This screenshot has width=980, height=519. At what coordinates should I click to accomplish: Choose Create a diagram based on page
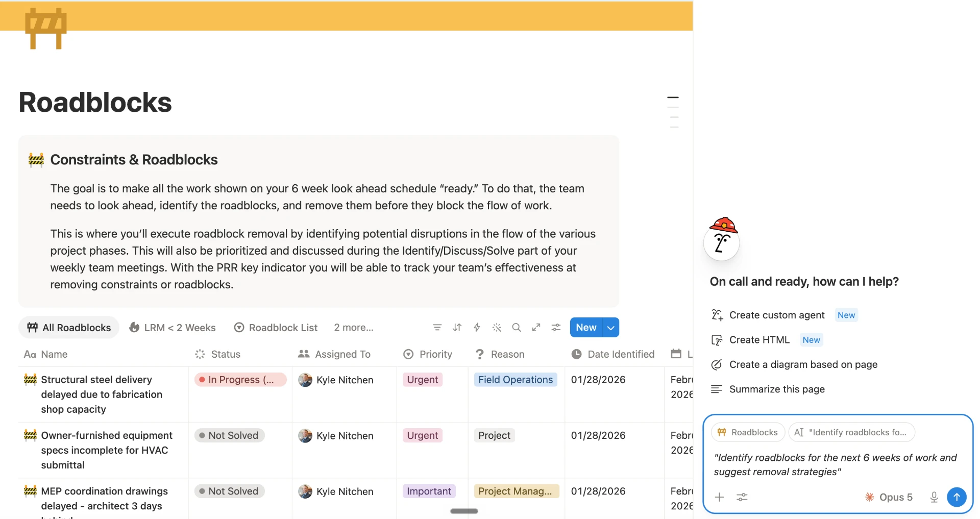coord(803,364)
